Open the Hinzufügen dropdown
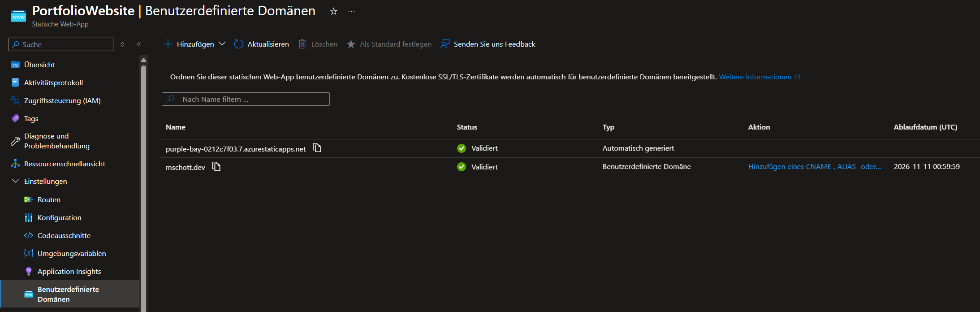 [x=194, y=44]
